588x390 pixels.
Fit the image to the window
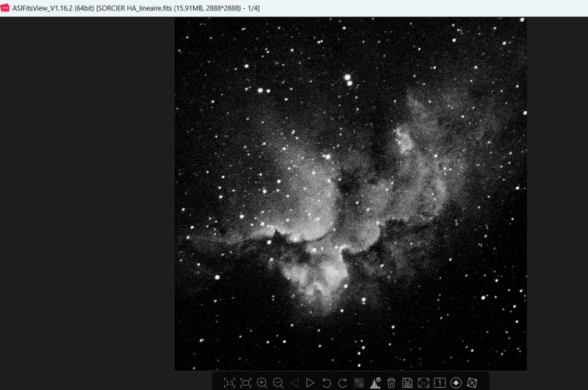pyautogui.click(x=245, y=383)
